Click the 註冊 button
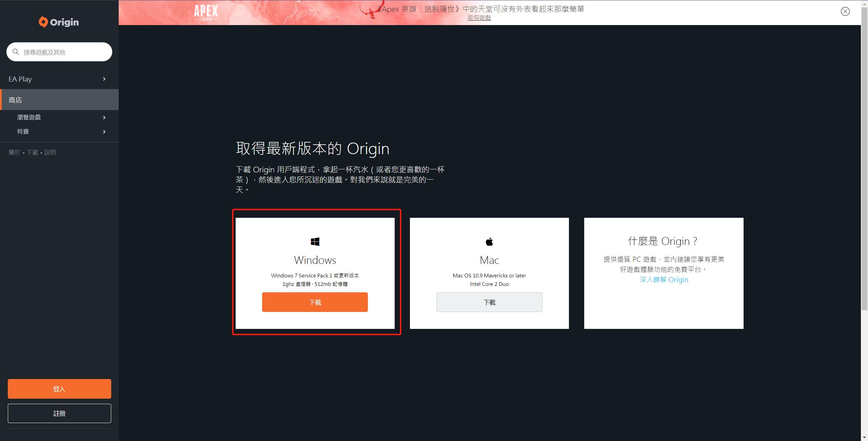The image size is (868, 441). pos(59,413)
